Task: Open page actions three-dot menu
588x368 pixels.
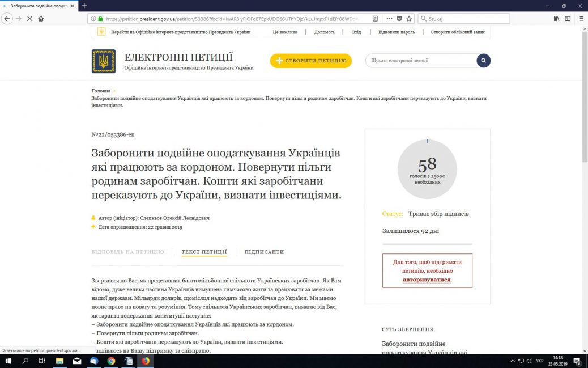Action: [389, 19]
